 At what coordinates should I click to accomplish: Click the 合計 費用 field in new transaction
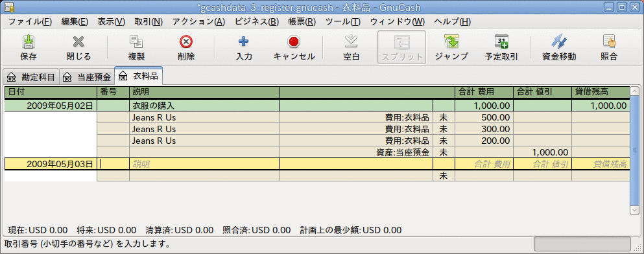(484, 164)
